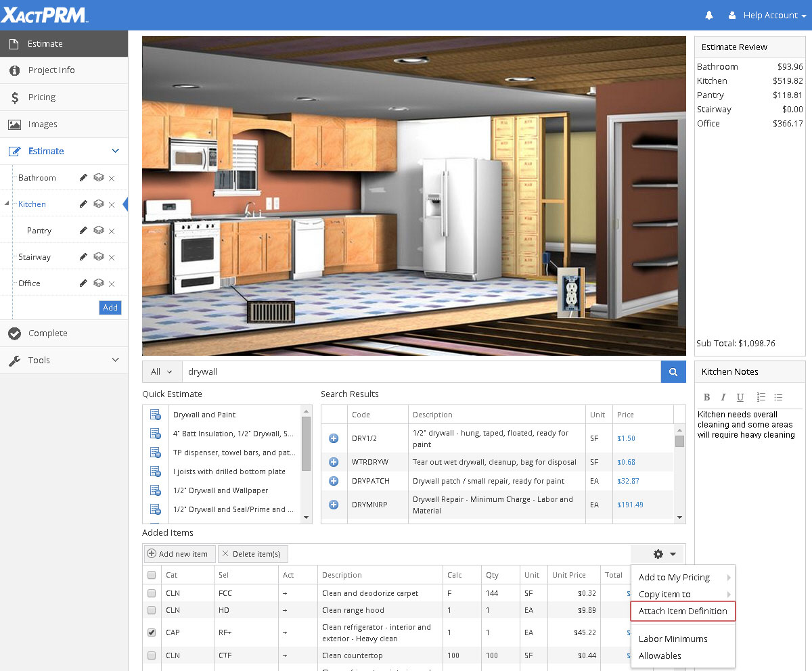812x671 pixels.
Task: Click the 3D box icon for Office
Action: click(98, 283)
